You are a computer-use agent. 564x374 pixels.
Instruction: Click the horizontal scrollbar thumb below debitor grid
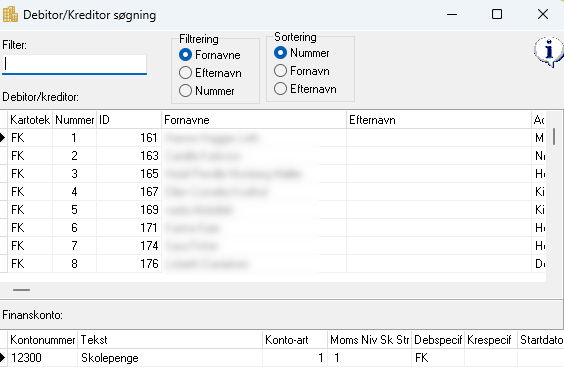(22, 290)
